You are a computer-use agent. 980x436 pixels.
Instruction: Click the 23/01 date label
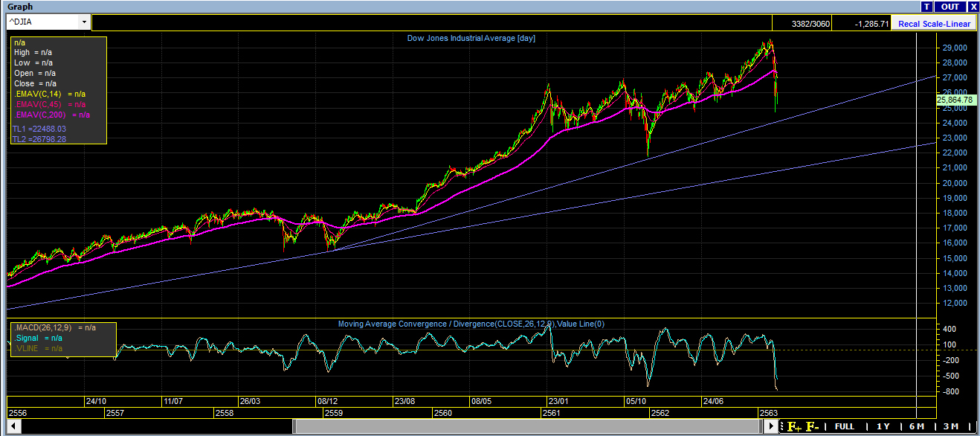click(558, 401)
